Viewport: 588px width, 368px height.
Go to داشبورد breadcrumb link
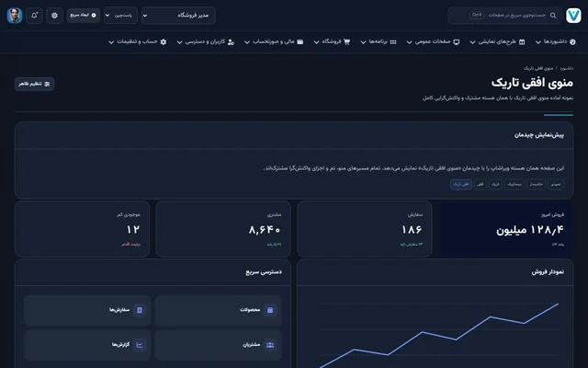coord(566,68)
